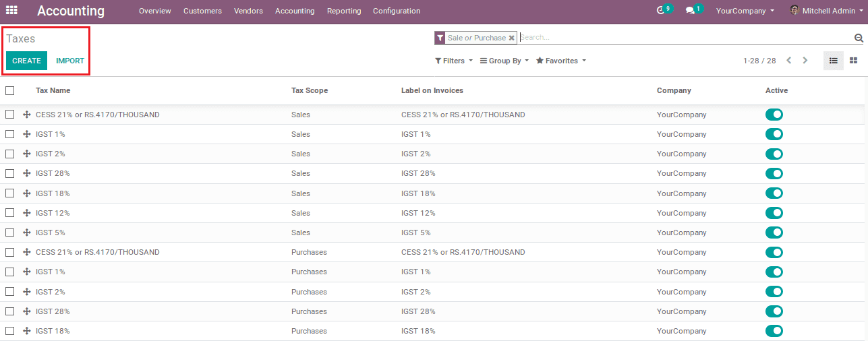Tick checkbox for Sales IGST 28% row
This screenshot has width=868, height=341.
point(9,173)
